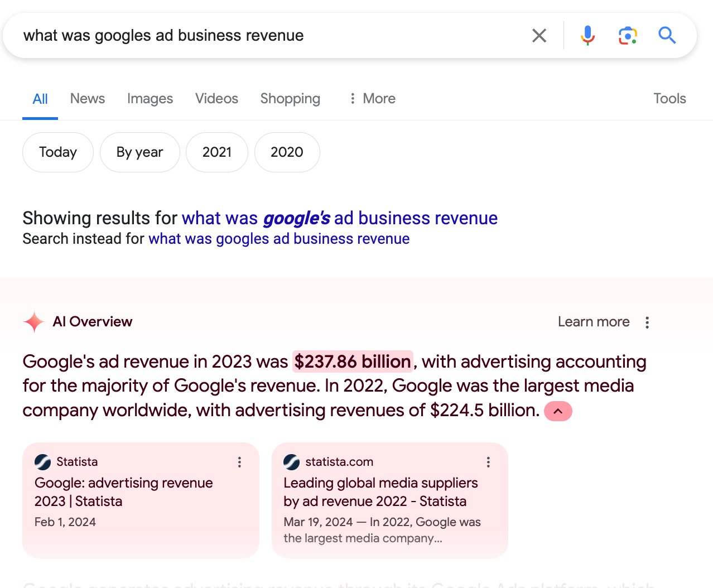Open the More search categories menu
The image size is (713, 588).
click(x=372, y=99)
